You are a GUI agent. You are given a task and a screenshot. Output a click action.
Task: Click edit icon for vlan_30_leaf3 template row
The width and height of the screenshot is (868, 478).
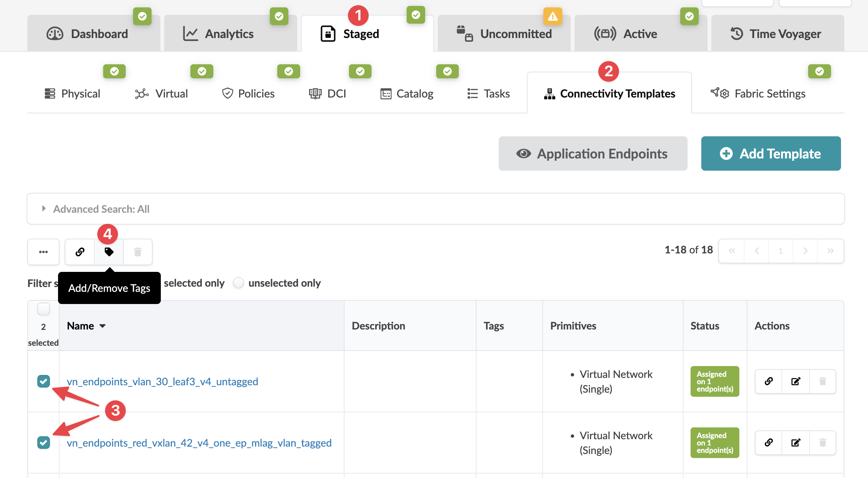(x=796, y=381)
